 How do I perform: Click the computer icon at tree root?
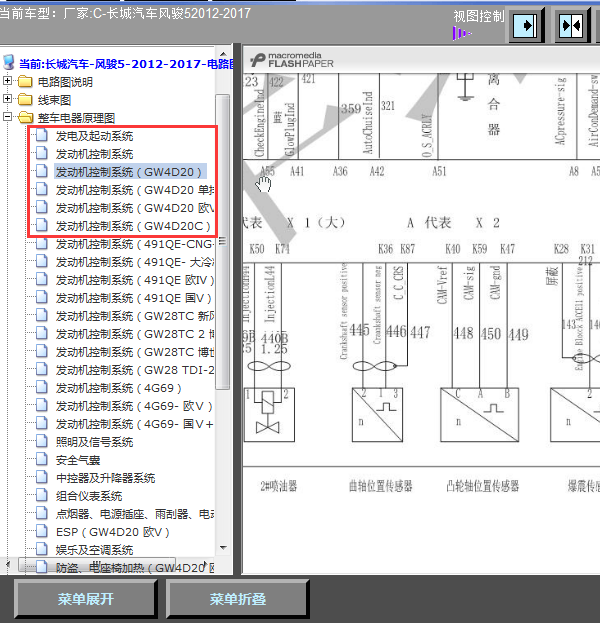point(9,63)
